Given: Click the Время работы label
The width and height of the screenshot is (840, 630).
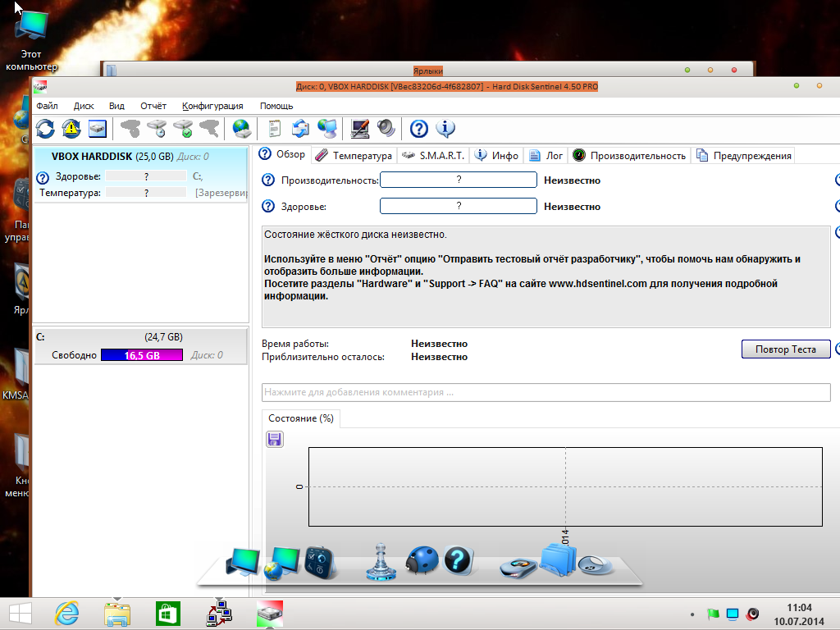Looking at the screenshot, I should click(295, 344).
